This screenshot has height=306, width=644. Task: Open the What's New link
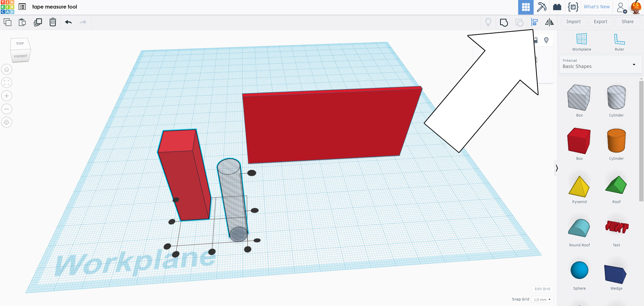tap(596, 7)
